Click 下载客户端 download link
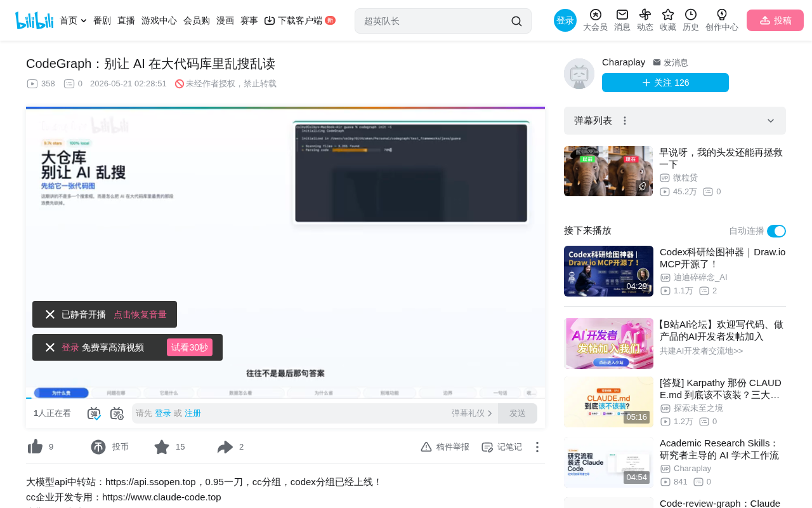Screen dimensions: 812x508 (x=299, y=20)
